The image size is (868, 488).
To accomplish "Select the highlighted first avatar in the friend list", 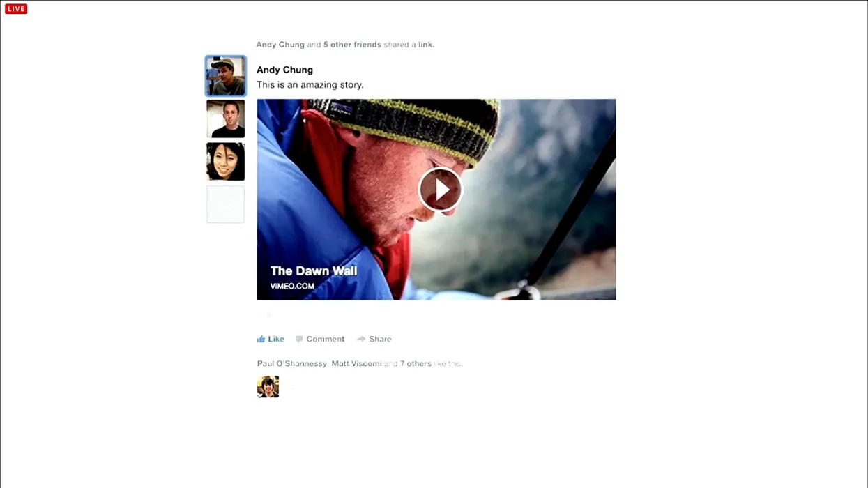I will click(x=225, y=76).
